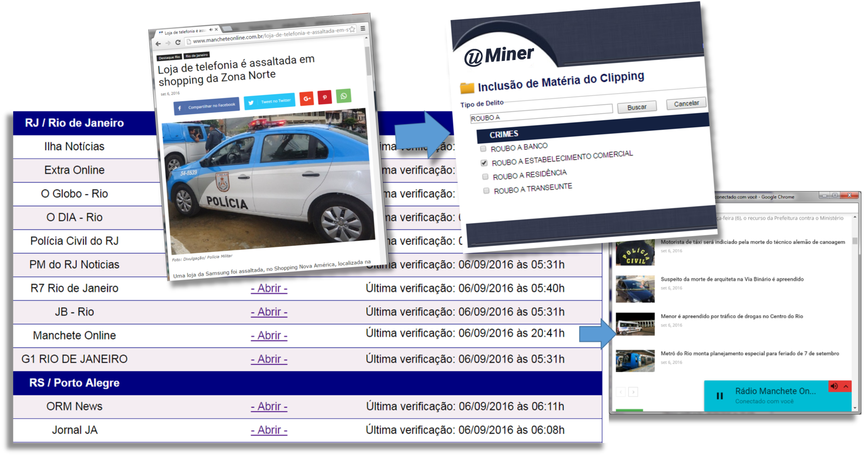Click the police car article photo
The image size is (868, 455).
point(269,180)
